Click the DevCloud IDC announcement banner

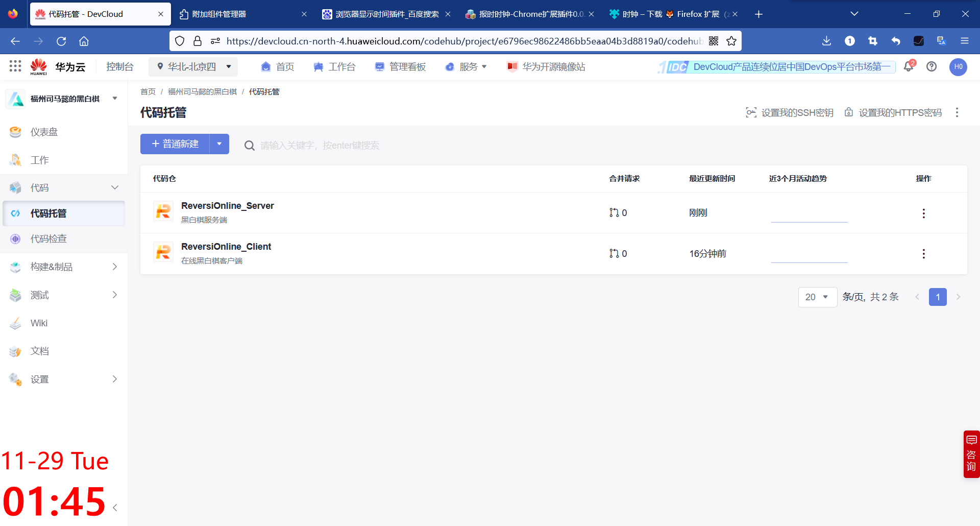point(777,67)
